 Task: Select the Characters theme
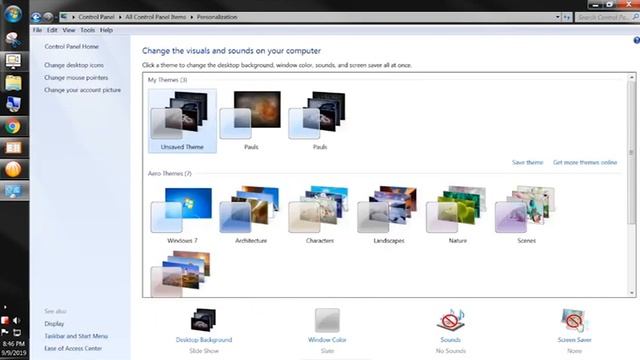pyautogui.click(x=320, y=215)
